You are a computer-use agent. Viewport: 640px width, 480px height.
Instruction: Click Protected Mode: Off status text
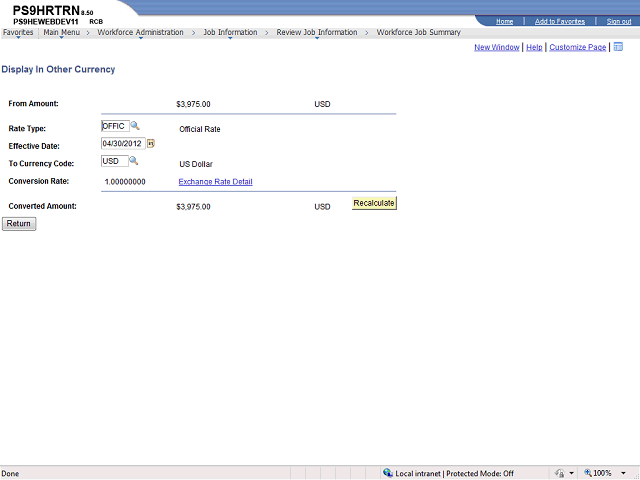click(480, 473)
